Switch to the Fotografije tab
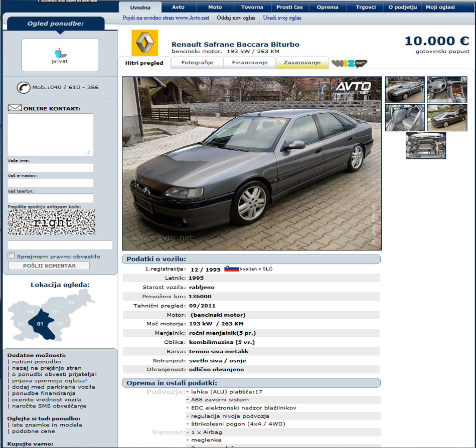Screen dimensions: 476x448 pyautogui.click(x=197, y=63)
